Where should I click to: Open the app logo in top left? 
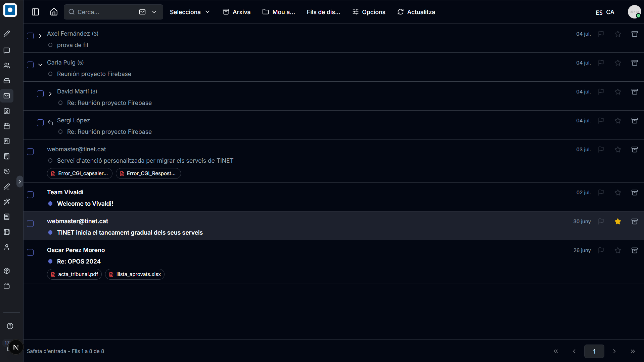click(x=10, y=10)
